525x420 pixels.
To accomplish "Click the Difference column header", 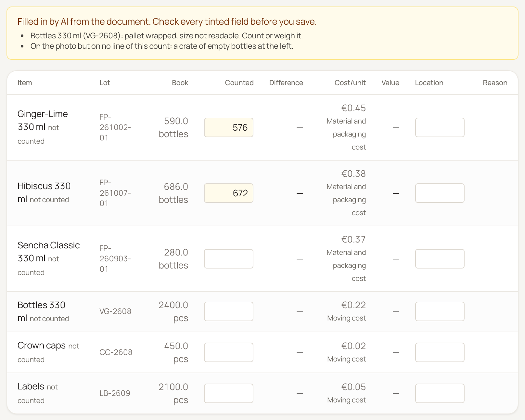I will [286, 83].
